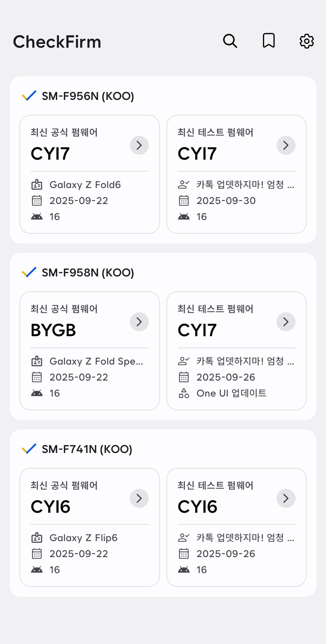The height and width of the screenshot is (644, 326).
Task: Expand SM-F956N test firmware arrow
Action: tap(286, 145)
